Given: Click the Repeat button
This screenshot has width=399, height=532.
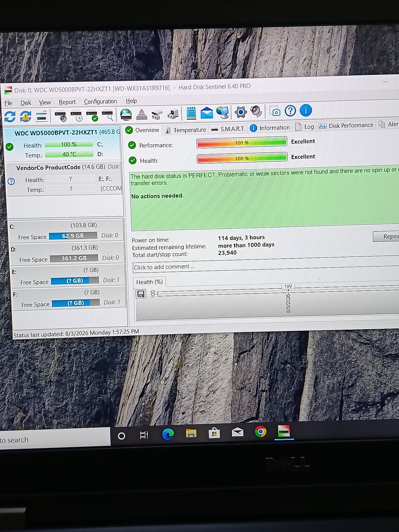Looking at the screenshot, I should pyautogui.click(x=386, y=237).
